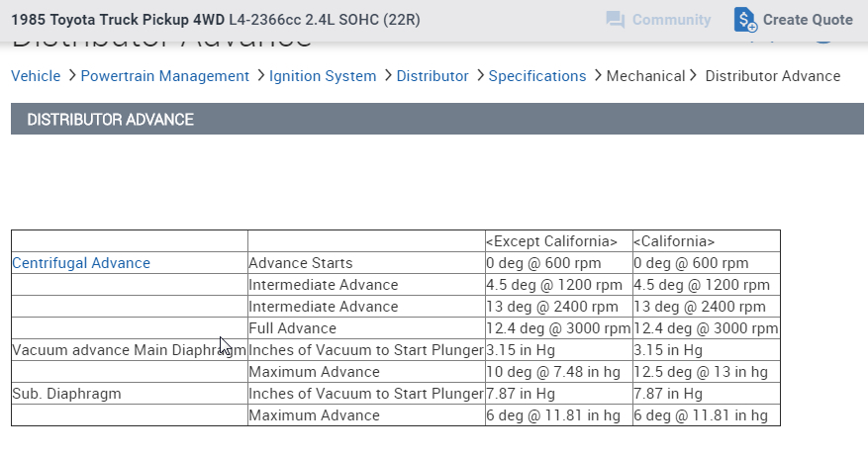Go to Powertrain Management breadcrumb
This screenshot has height=458, width=868.
[165, 76]
